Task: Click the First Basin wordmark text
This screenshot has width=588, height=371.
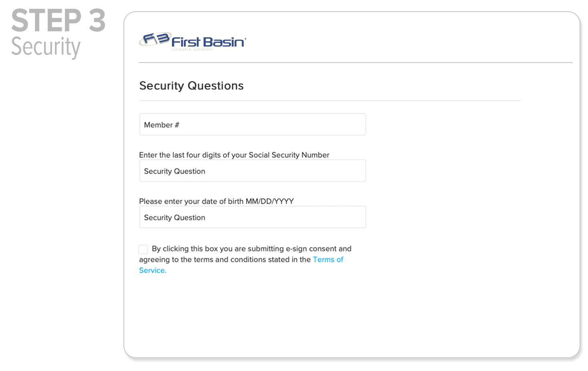Action: 208,42
